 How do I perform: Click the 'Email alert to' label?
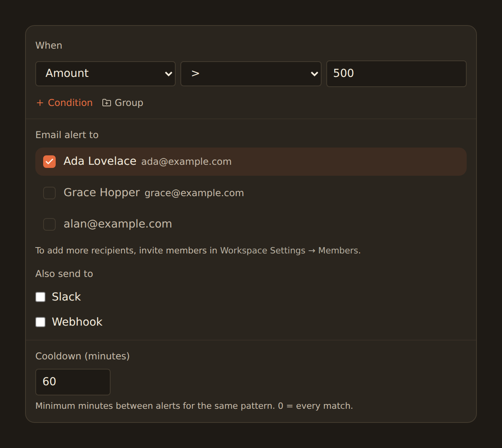pos(67,135)
